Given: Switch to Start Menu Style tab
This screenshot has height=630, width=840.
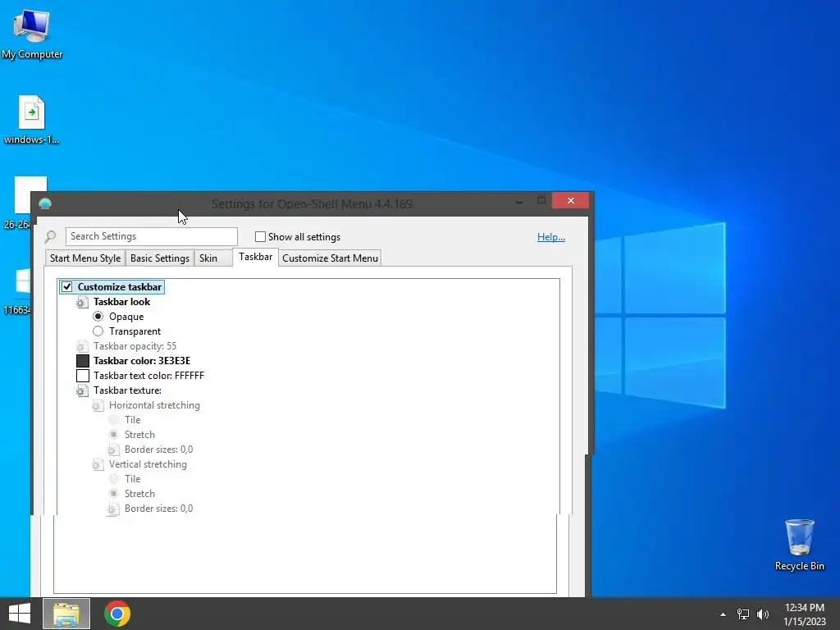Looking at the screenshot, I should coord(85,258).
